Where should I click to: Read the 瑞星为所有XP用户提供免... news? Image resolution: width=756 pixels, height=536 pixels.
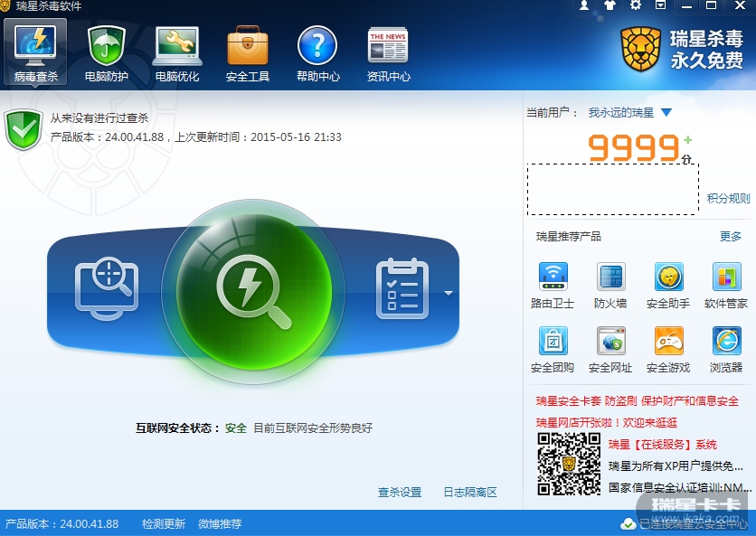[676, 466]
